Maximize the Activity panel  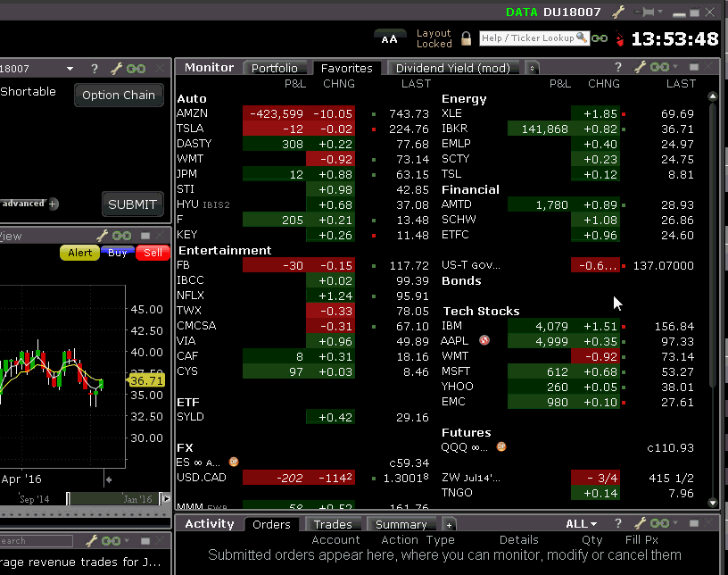[694, 523]
